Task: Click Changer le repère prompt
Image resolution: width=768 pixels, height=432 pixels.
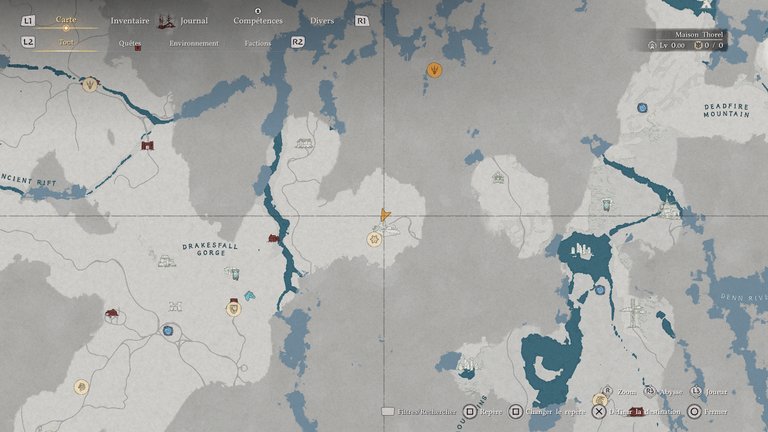Action: pyautogui.click(x=547, y=411)
